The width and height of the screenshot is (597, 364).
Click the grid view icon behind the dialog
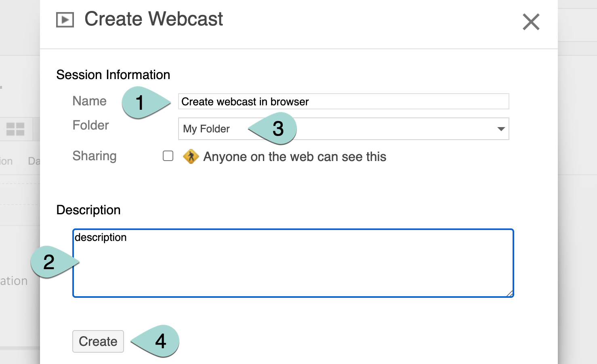[x=15, y=129]
